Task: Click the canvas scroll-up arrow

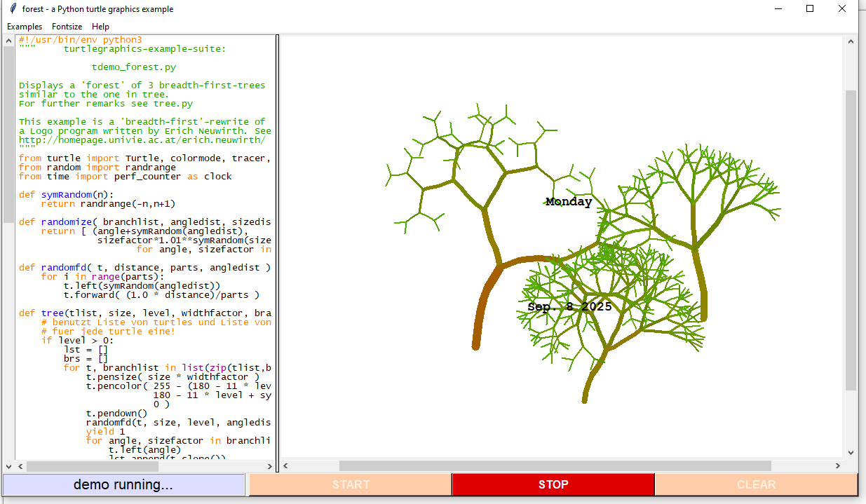Action: [x=851, y=42]
